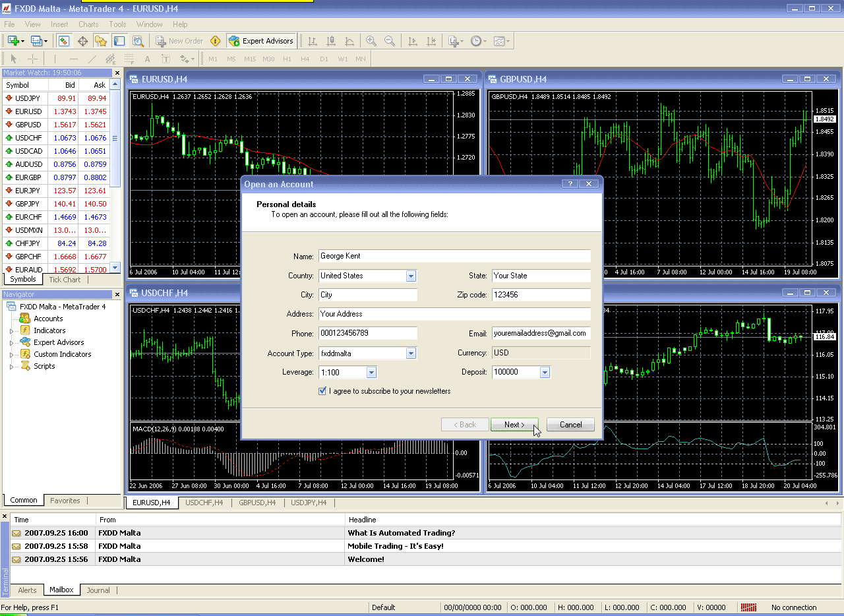Select the crosshair tool
Screen dimensions: 844x616
pos(32,59)
